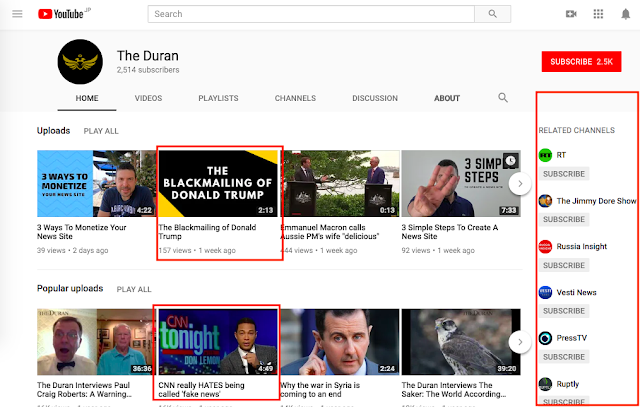Subscribe to The Jimmy Dore Show

tap(564, 220)
